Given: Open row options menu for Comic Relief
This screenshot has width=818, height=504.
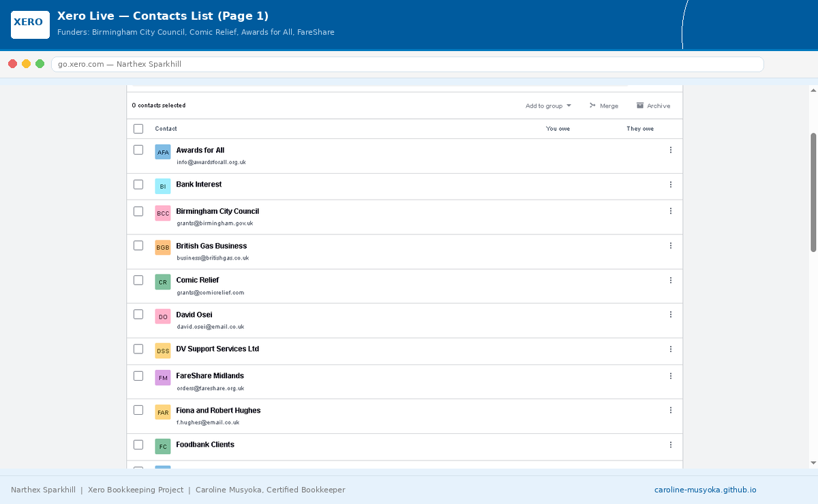Looking at the screenshot, I should (671, 280).
